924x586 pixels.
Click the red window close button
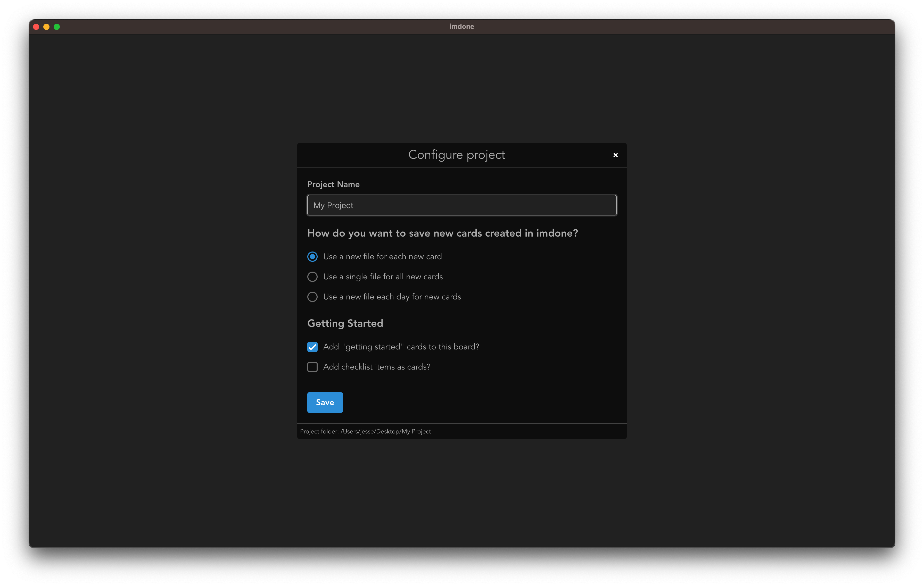coord(36,27)
